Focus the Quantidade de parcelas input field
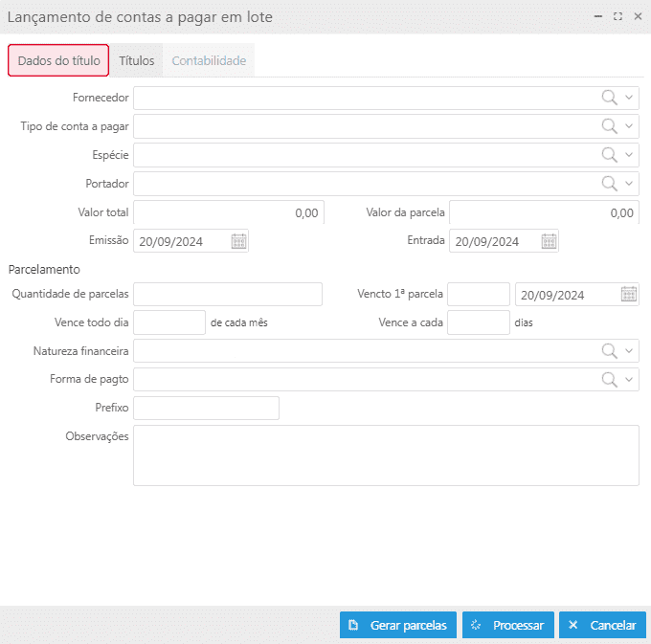651x644 pixels. coord(228,295)
